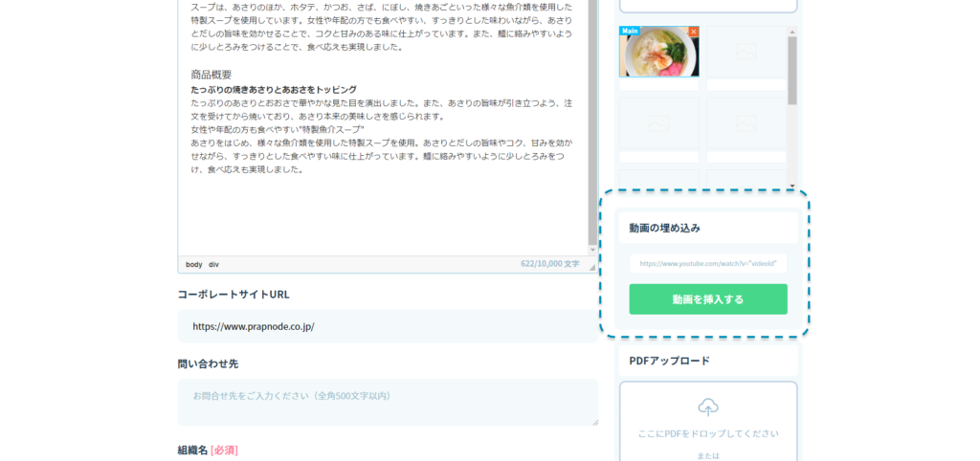Click the PDF upload cloud icon
980x461 pixels.
[x=707, y=407]
